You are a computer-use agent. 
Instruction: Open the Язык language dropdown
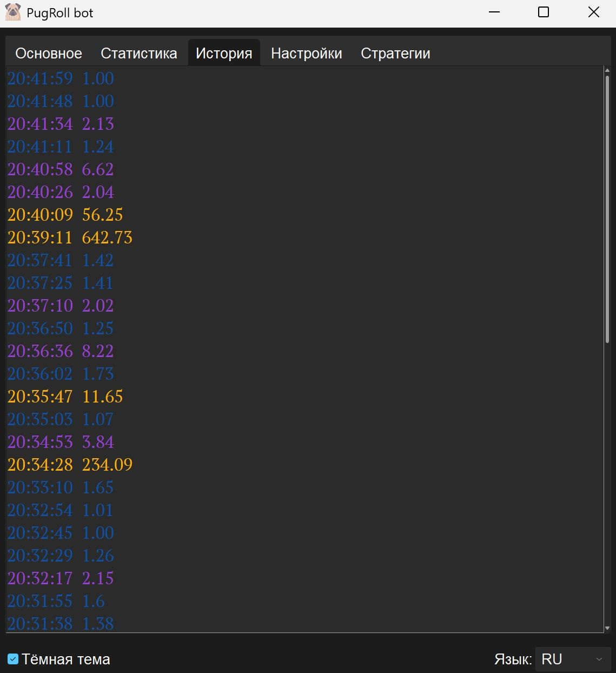[573, 659]
